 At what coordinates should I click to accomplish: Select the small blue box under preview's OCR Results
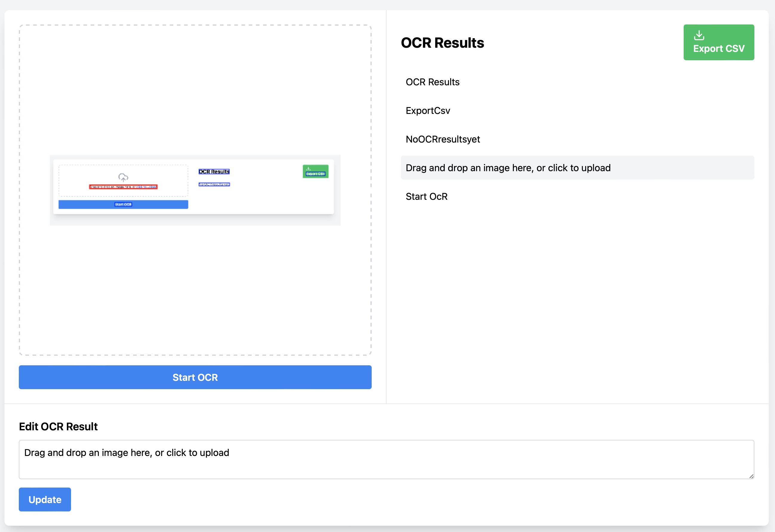[214, 184]
